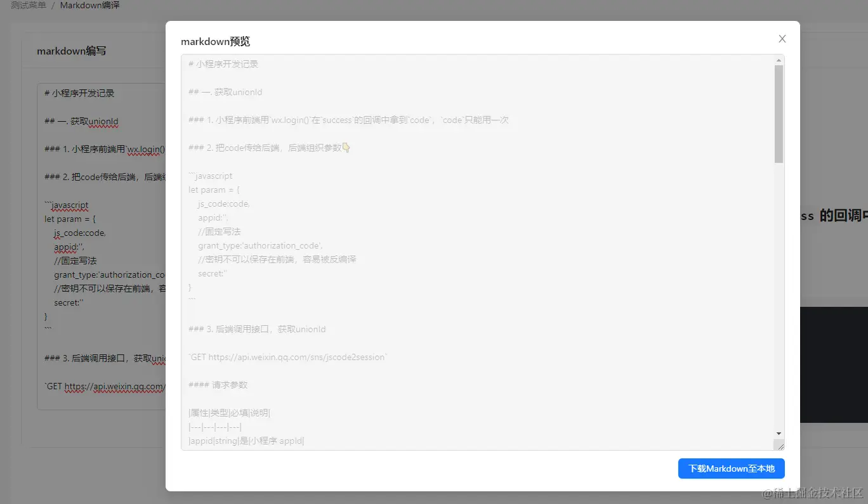Click the '### 2. 把code传给后端' line in preview
868x504 pixels.
[270, 148]
